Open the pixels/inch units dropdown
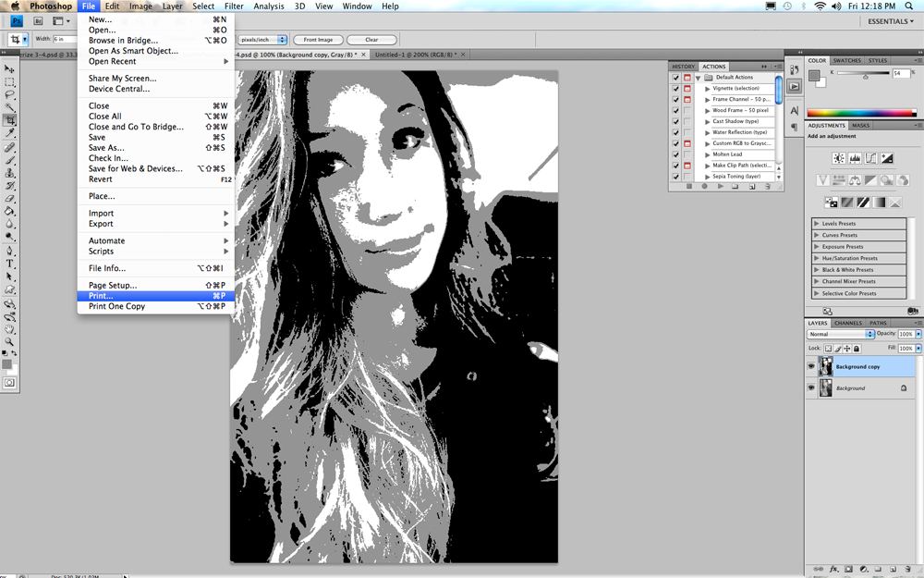 262,40
